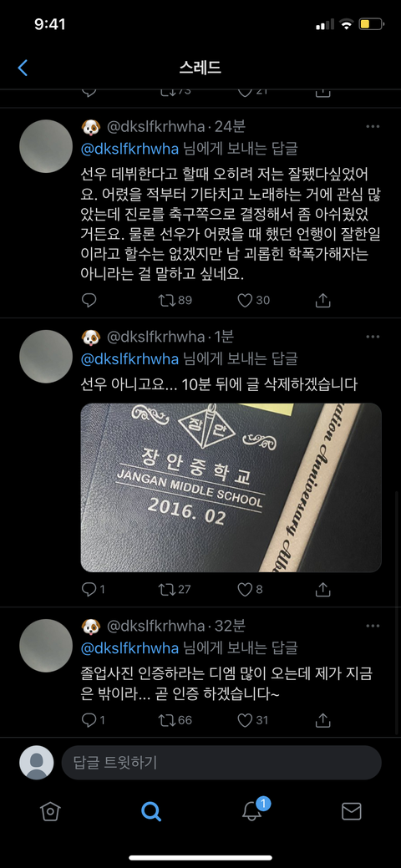Open the Jangan Middle School album photo
The image size is (401, 868).
click(231, 487)
